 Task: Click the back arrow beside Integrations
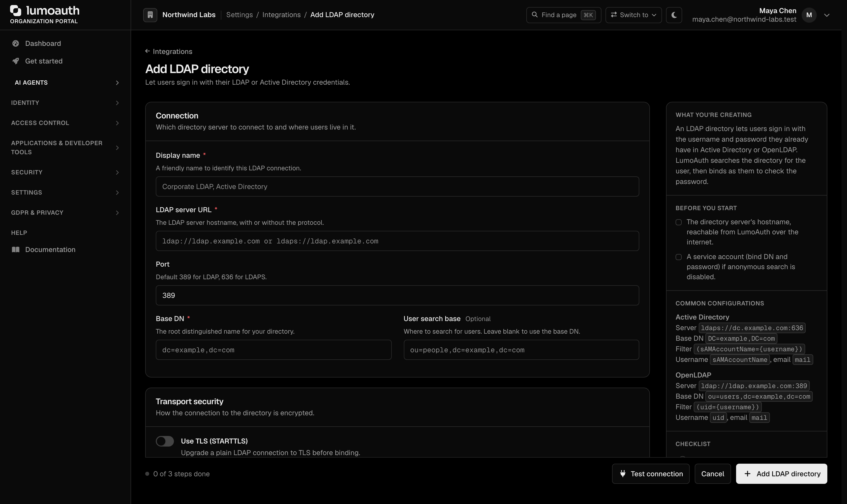point(147,51)
